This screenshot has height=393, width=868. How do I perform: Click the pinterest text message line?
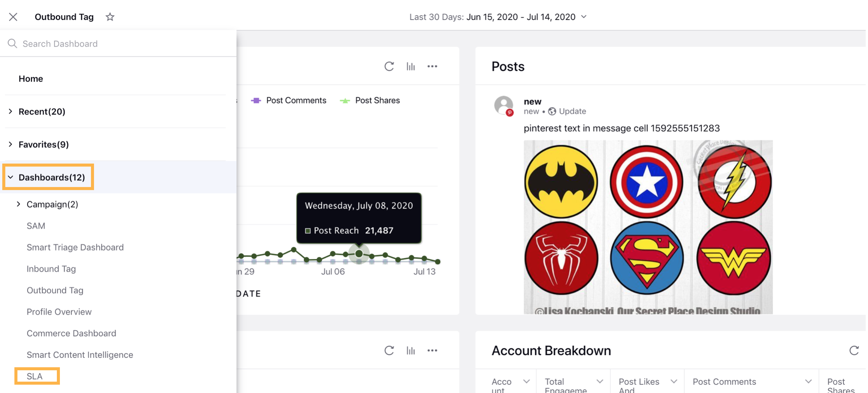pyautogui.click(x=622, y=128)
